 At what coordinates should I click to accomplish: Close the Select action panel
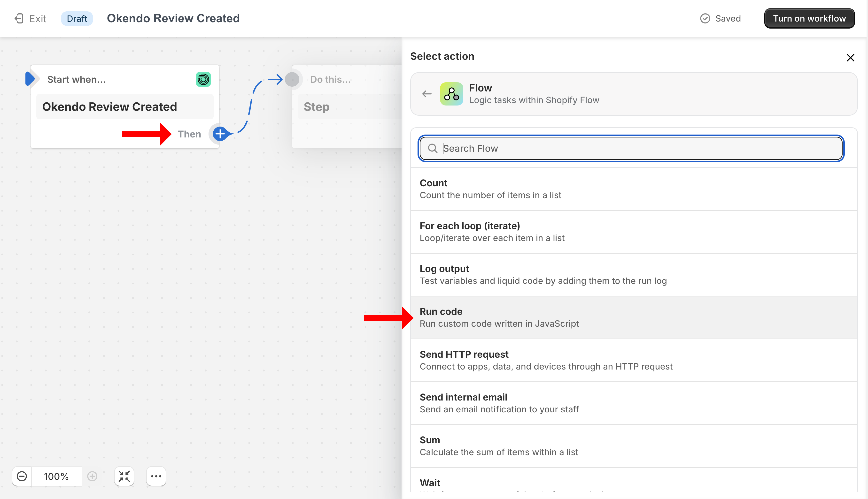850,58
